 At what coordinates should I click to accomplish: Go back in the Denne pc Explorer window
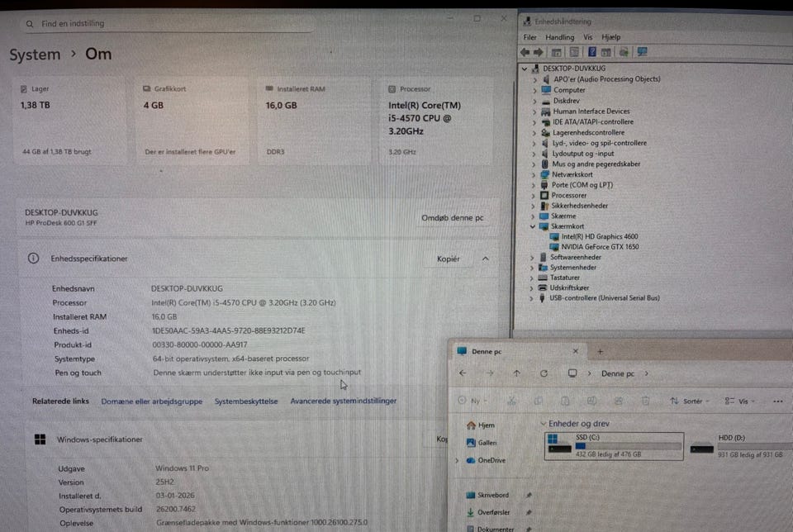[x=463, y=373]
